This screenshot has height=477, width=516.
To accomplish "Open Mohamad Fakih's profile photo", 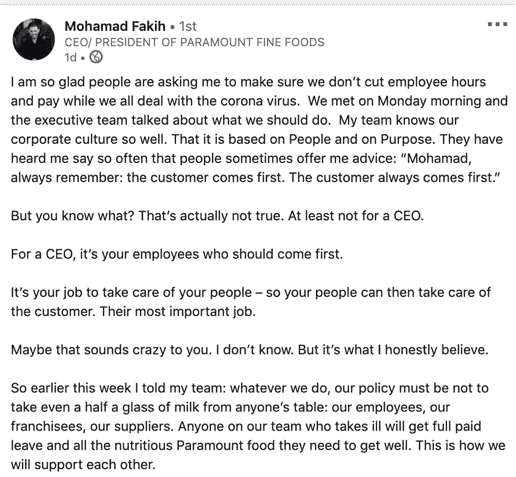I will pos(34,39).
